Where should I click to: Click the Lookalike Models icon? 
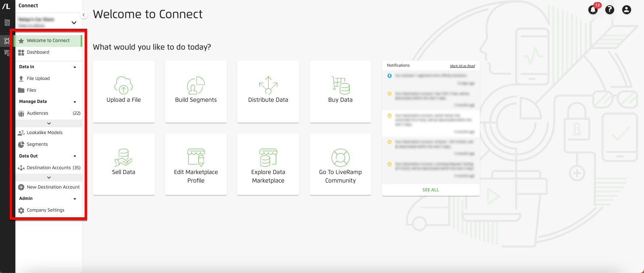tap(21, 133)
